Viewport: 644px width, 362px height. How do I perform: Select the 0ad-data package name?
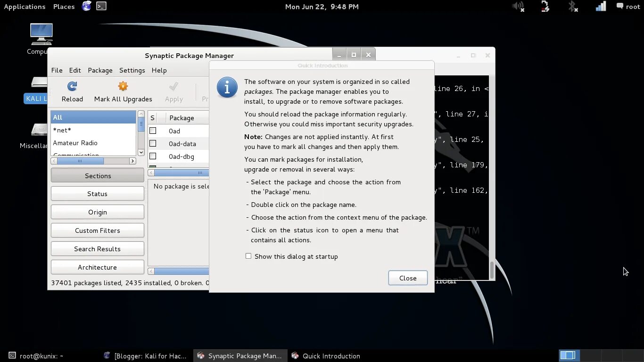(182, 144)
